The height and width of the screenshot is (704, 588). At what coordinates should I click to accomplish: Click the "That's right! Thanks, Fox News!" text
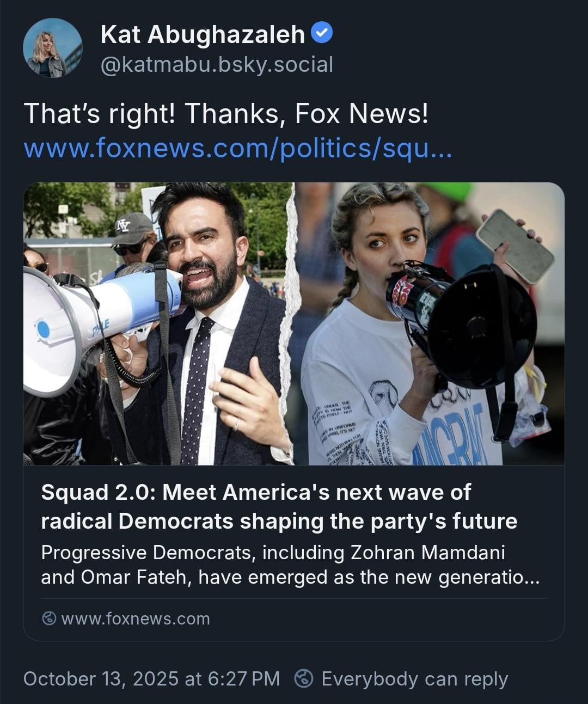pos(226,114)
